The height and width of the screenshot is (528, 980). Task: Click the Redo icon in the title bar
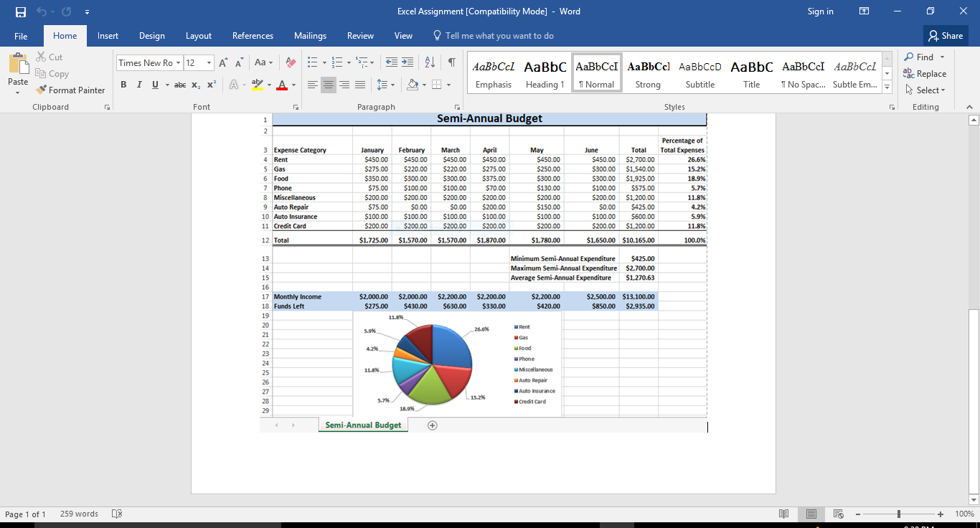67,11
